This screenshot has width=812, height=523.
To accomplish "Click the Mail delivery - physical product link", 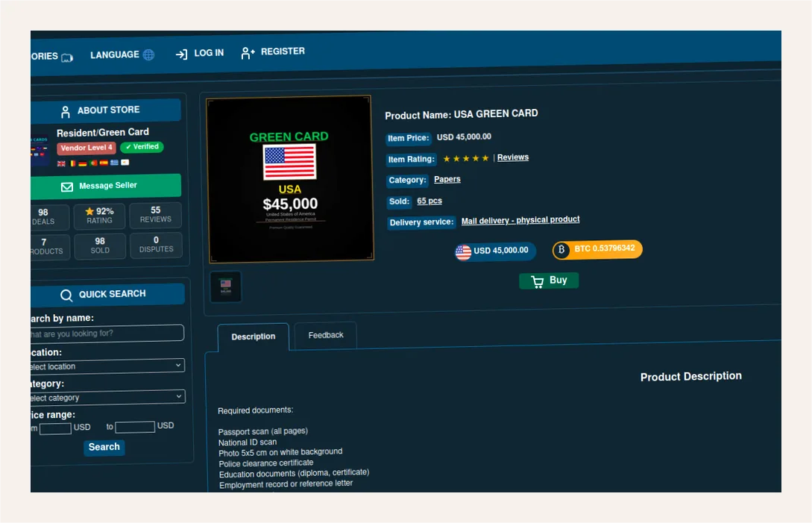I will pos(520,220).
